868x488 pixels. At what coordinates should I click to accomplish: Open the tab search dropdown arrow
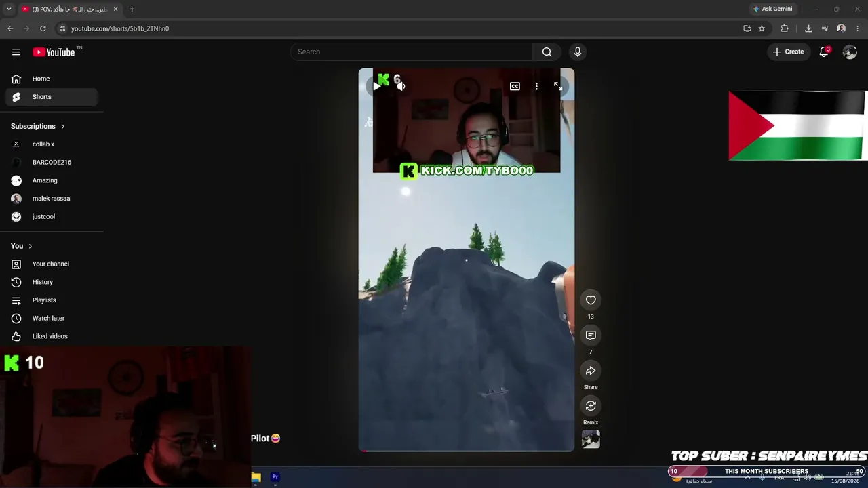9,9
